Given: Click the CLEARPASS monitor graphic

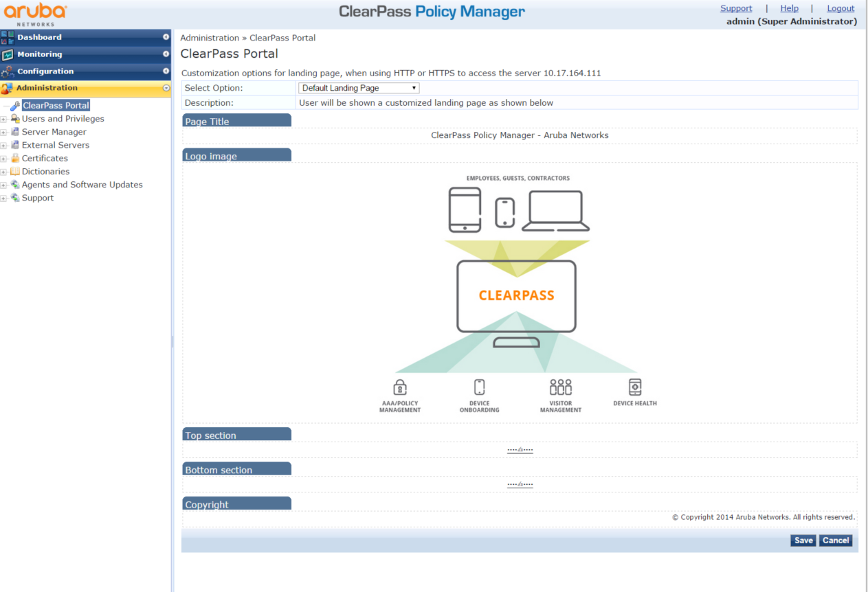Looking at the screenshot, I should (517, 304).
